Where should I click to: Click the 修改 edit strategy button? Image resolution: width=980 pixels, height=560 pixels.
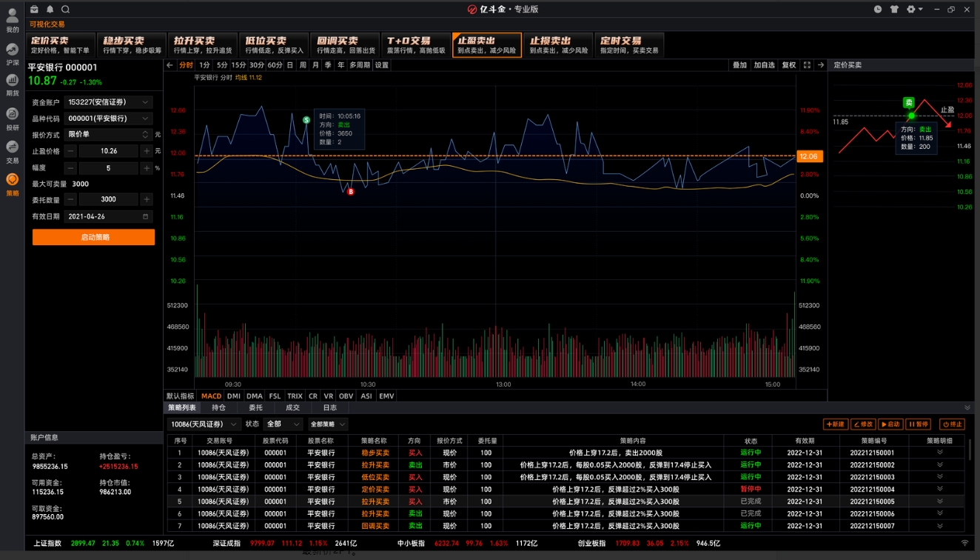coord(862,424)
